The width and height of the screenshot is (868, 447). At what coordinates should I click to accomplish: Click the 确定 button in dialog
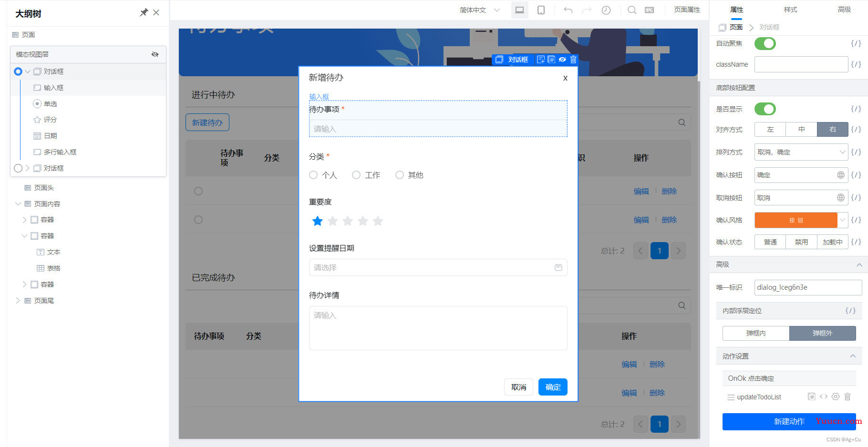[553, 387]
